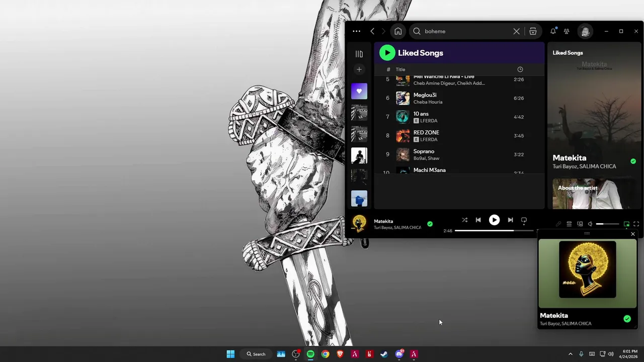Toggle repeat mode
Viewport: 644px width, 362px height.
(x=524, y=220)
